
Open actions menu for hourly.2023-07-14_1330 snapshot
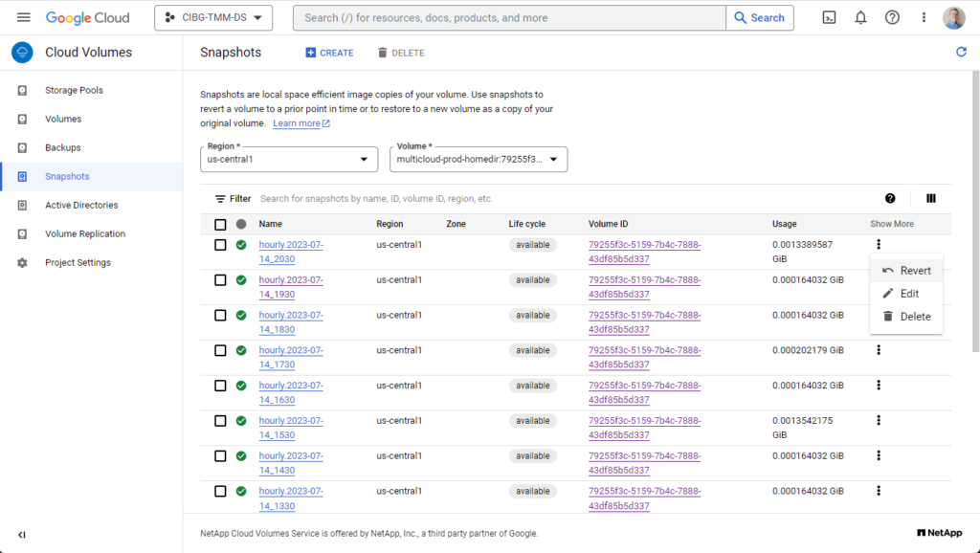tap(879, 491)
